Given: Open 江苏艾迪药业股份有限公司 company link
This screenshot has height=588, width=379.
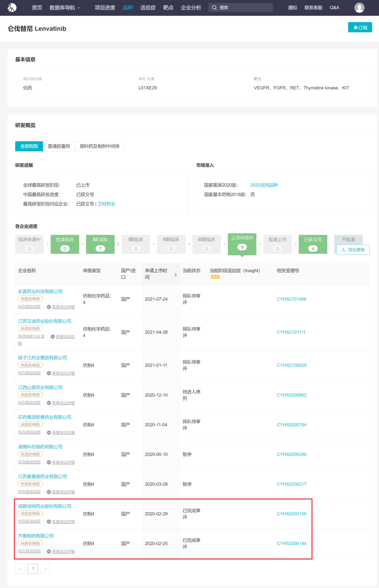Looking at the screenshot, I should click(45, 321).
